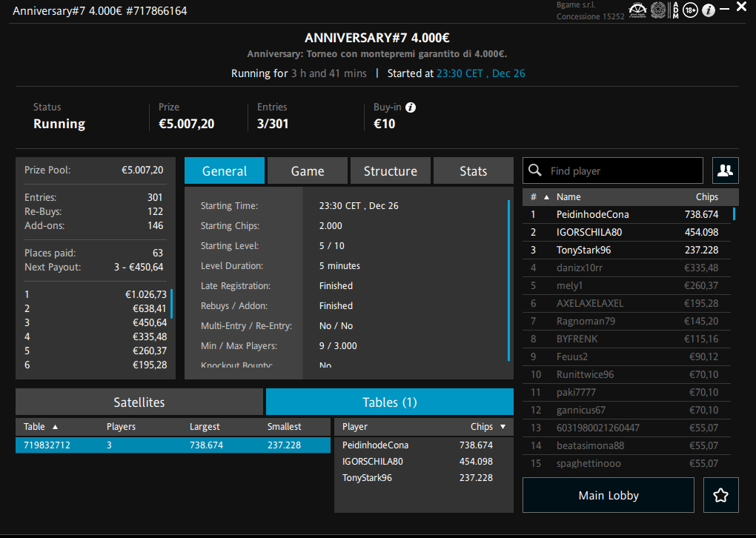Select player Ragnoman79 row

pyautogui.click(x=627, y=322)
